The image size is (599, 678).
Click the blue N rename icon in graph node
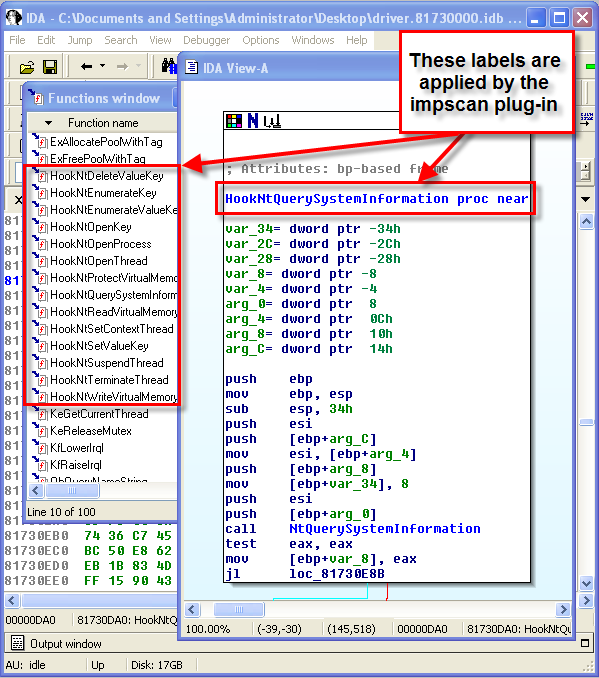pyautogui.click(x=253, y=121)
